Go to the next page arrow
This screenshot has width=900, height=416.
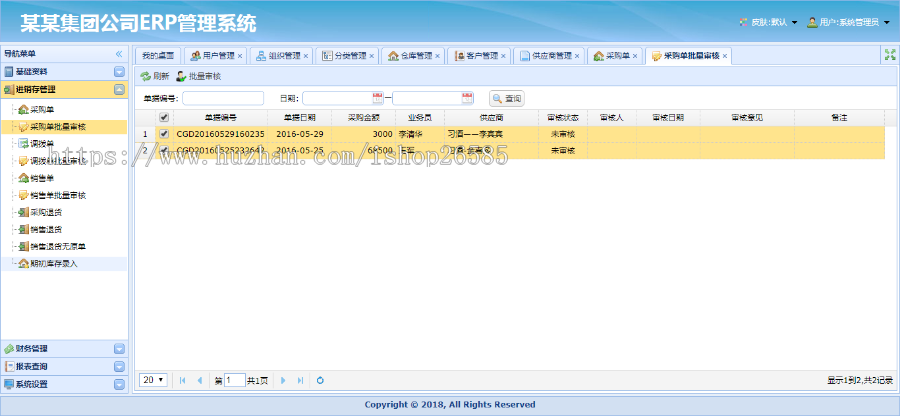tap(283, 380)
